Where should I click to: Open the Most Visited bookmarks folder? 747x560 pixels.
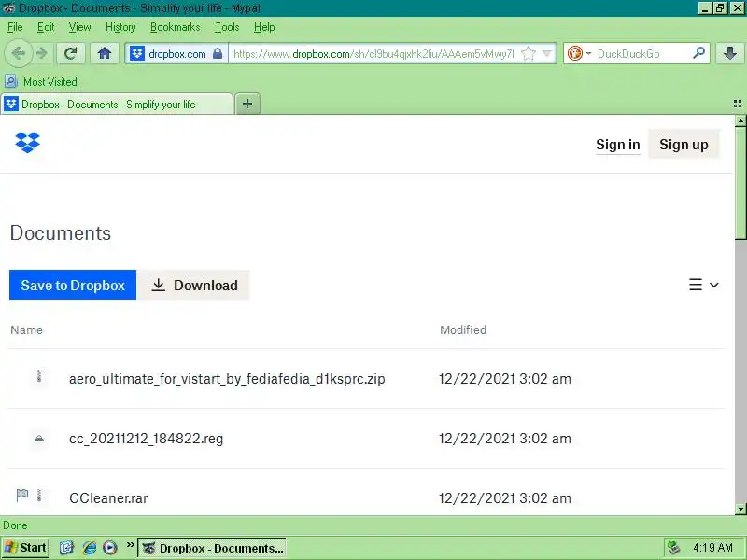click(x=41, y=82)
